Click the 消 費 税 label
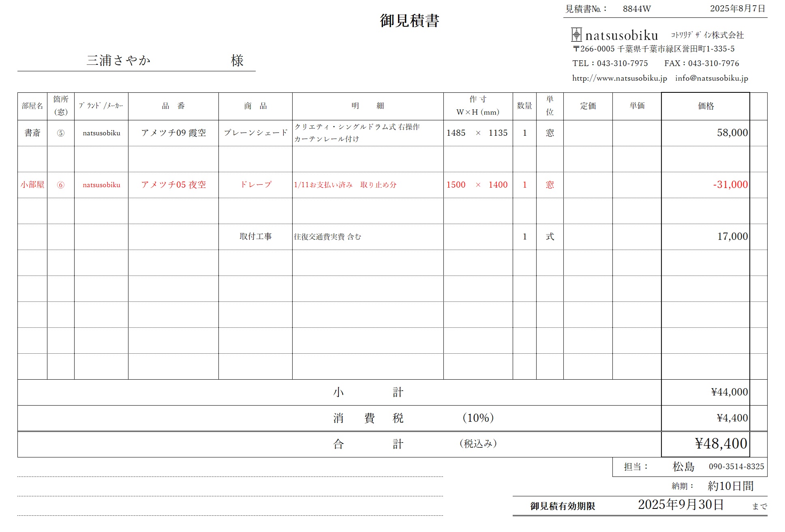Screen dimensions: 785x532 [368, 418]
